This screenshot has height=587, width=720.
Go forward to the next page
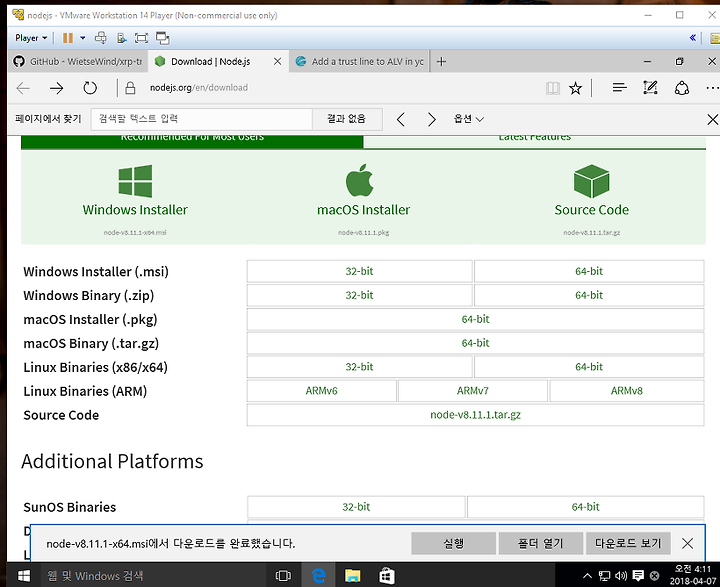tap(56, 88)
